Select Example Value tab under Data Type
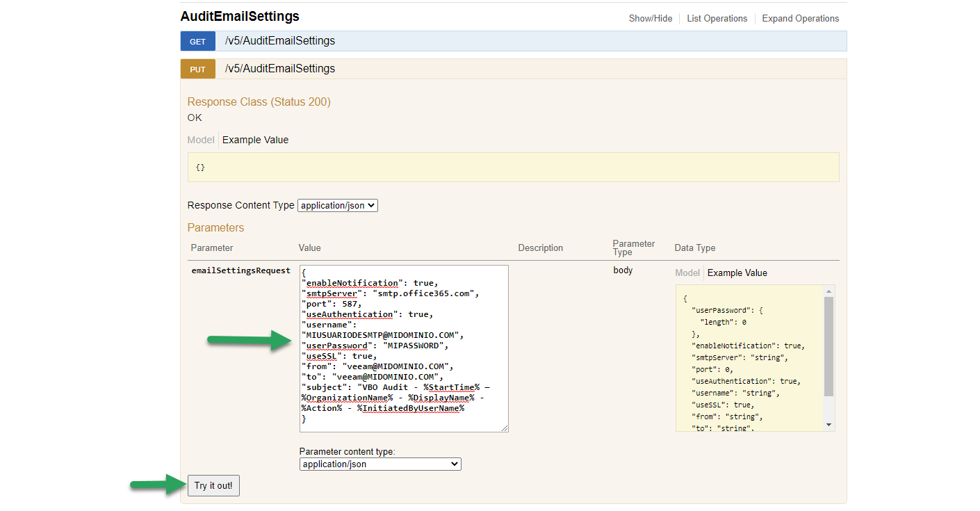Viewport: 980px width, 511px height. pyautogui.click(x=737, y=273)
